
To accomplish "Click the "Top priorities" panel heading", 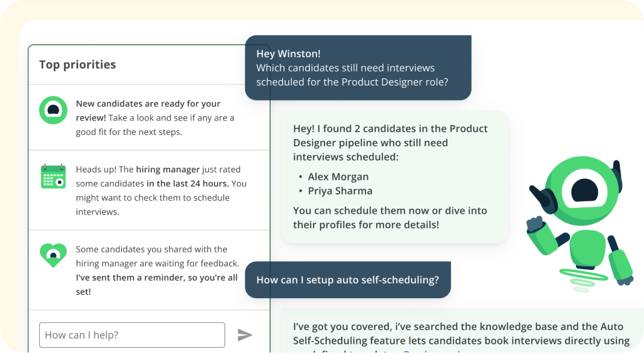I will 77,64.
